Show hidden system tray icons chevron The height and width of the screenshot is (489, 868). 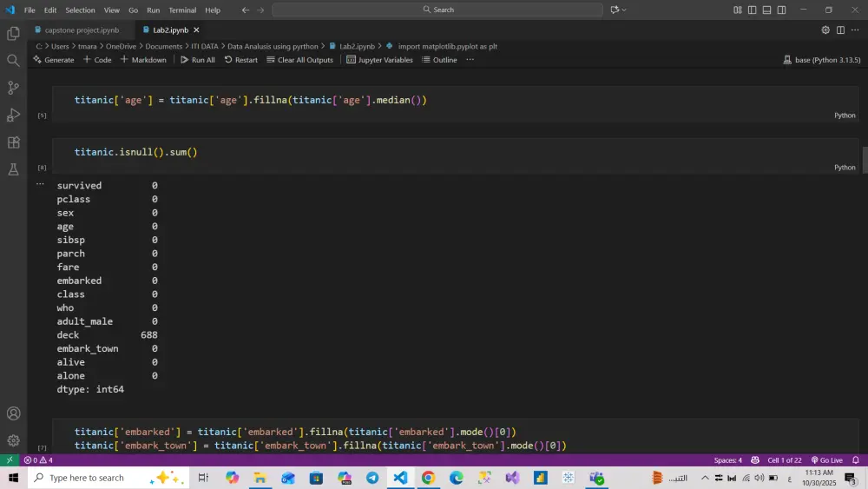tap(705, 478)
